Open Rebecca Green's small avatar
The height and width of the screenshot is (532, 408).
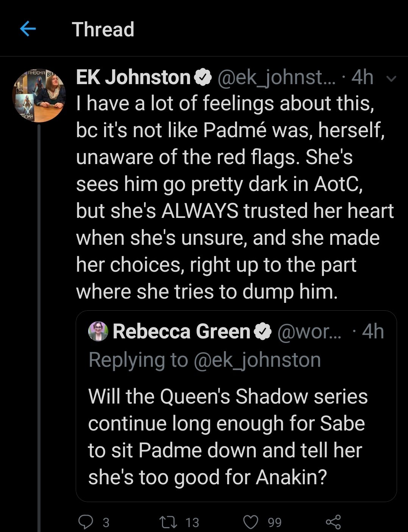point(98,331)
